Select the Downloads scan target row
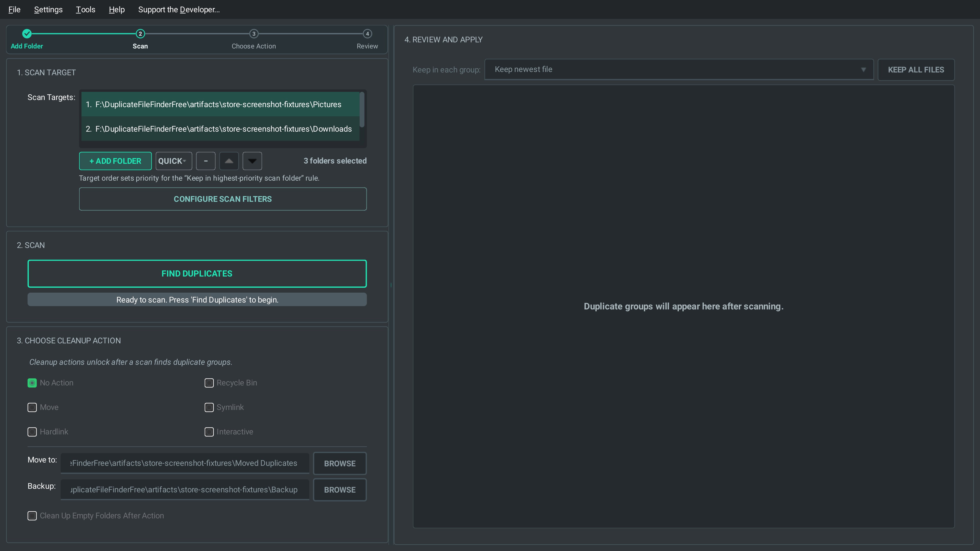This screenshot has height=551, width=980. (x=220, y=129)
